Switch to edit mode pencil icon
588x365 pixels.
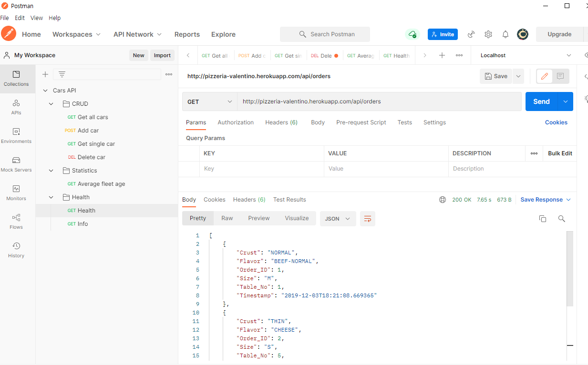point(545,76)
